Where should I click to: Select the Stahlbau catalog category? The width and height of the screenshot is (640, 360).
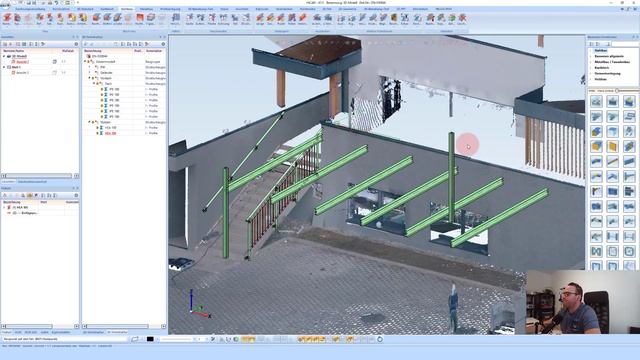[x=601, y=51]
